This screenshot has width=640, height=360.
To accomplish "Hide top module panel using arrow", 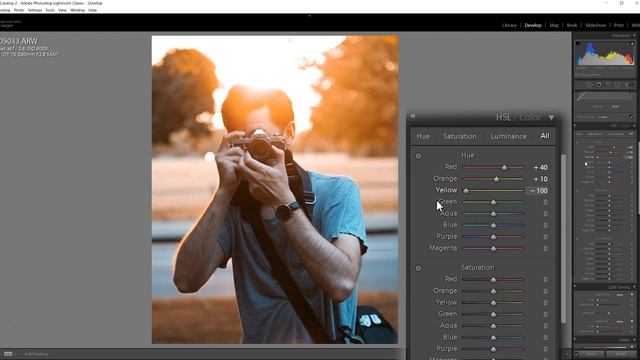I will (x=309, y=16).
